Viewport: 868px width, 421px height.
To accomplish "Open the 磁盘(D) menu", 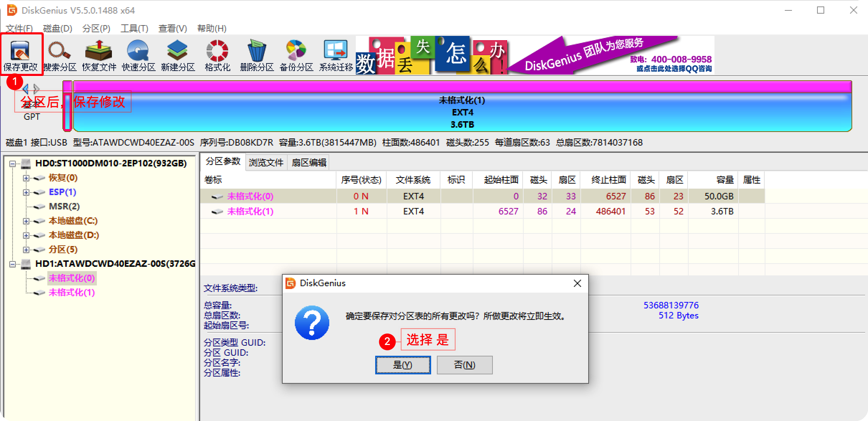I will click(x=57, y=28).
